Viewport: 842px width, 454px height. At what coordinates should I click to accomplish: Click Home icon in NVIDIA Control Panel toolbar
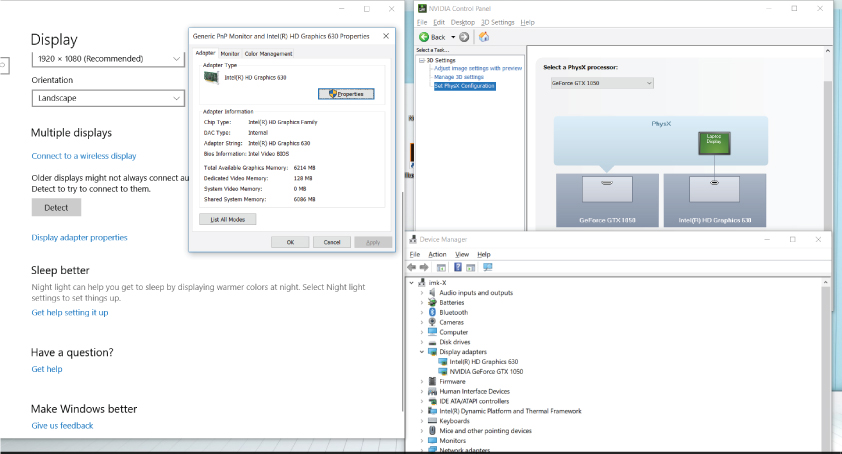484,37
